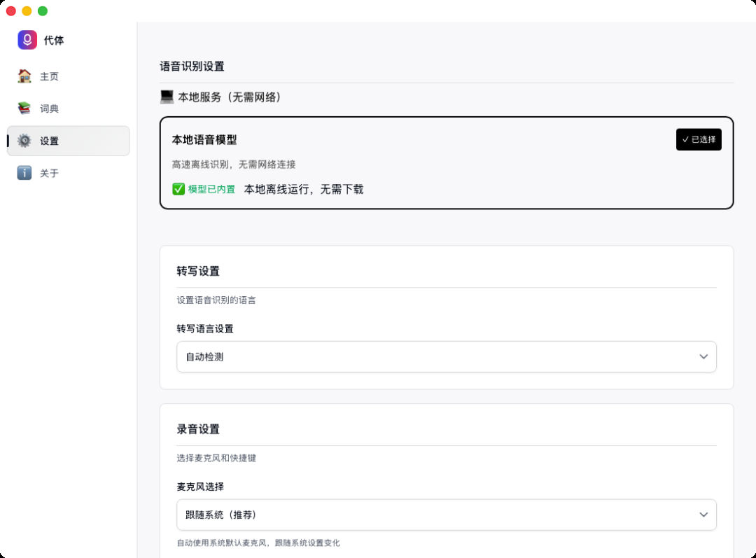Click the green fullscreen window button

43,11
